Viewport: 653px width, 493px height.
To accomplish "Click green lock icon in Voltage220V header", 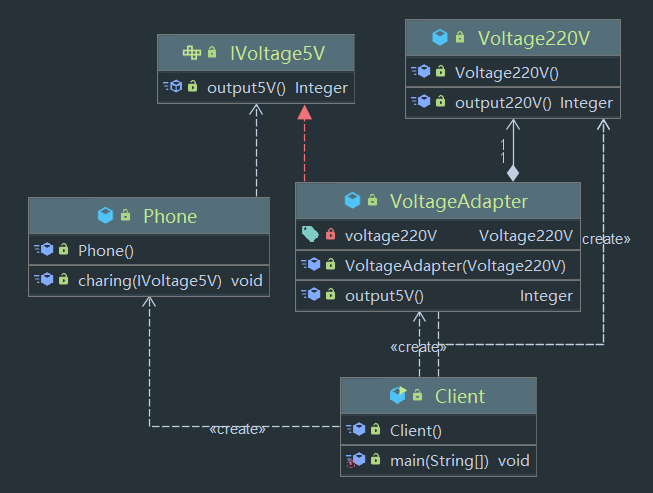I will click(460, 37).
